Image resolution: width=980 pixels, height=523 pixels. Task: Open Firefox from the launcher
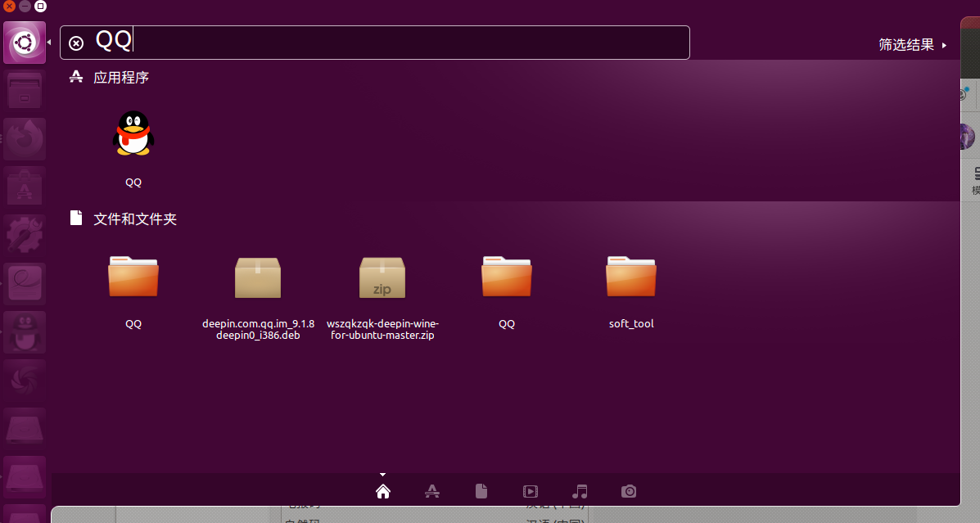(x=25, y=138)
